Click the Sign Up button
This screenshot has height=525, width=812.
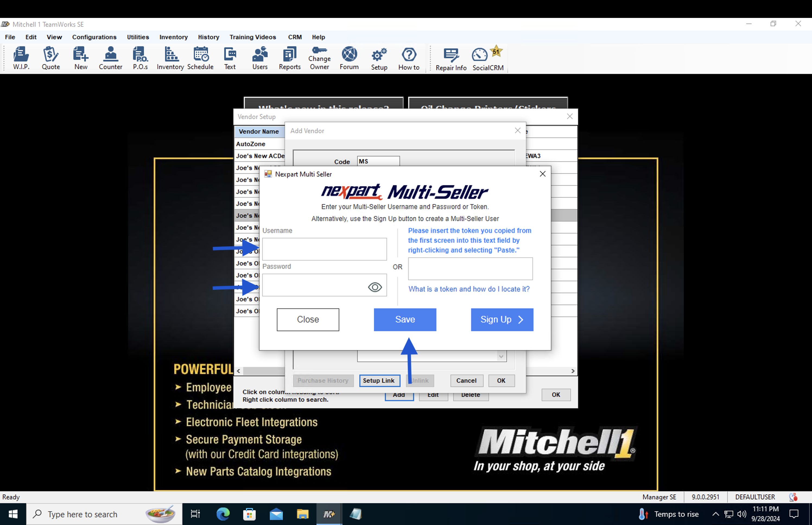coord(502,320)
